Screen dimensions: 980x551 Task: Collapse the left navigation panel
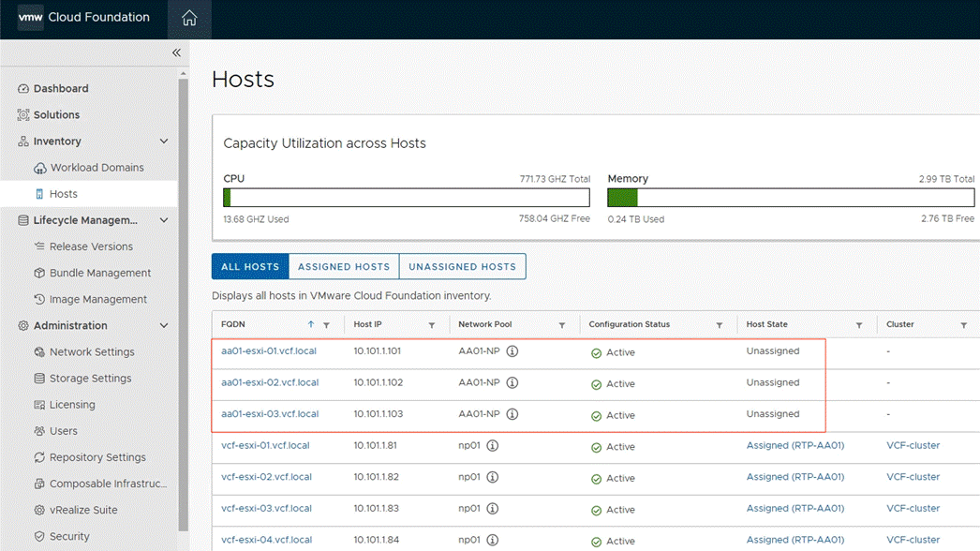tap(176, 52)
